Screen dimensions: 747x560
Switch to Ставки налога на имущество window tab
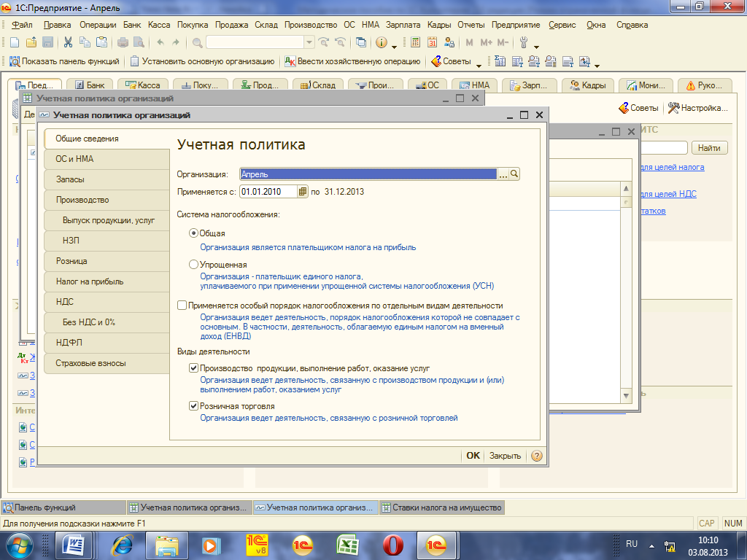441,507
